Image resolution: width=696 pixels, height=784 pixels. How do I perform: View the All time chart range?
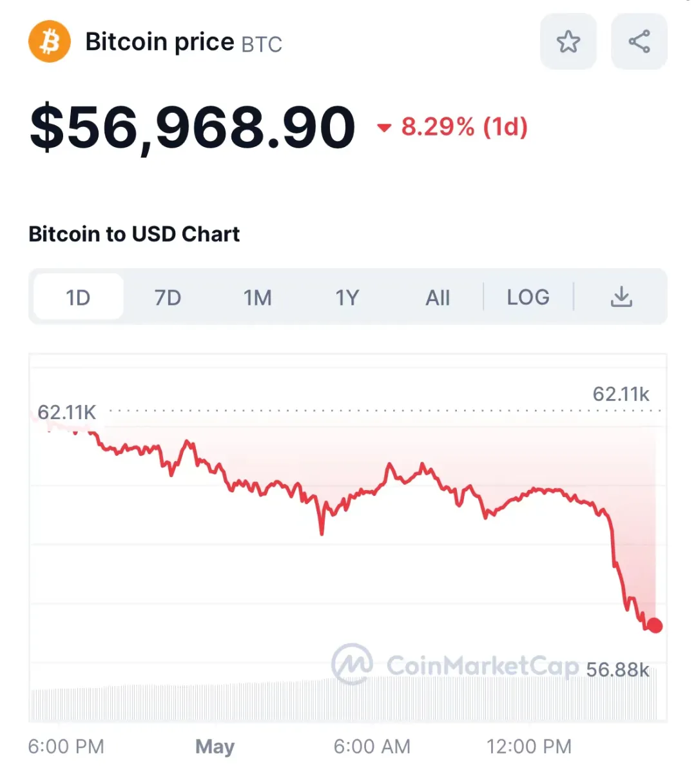[x=438, y=297]
